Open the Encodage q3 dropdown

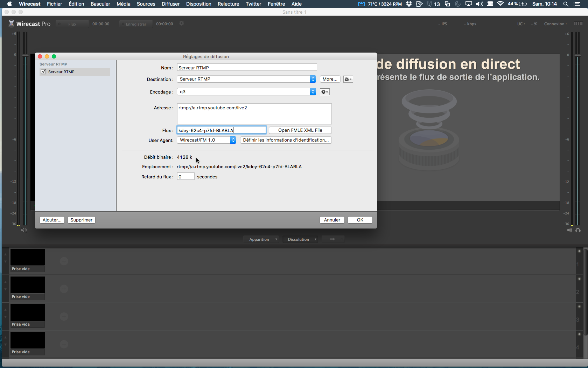tap(246, 92)
